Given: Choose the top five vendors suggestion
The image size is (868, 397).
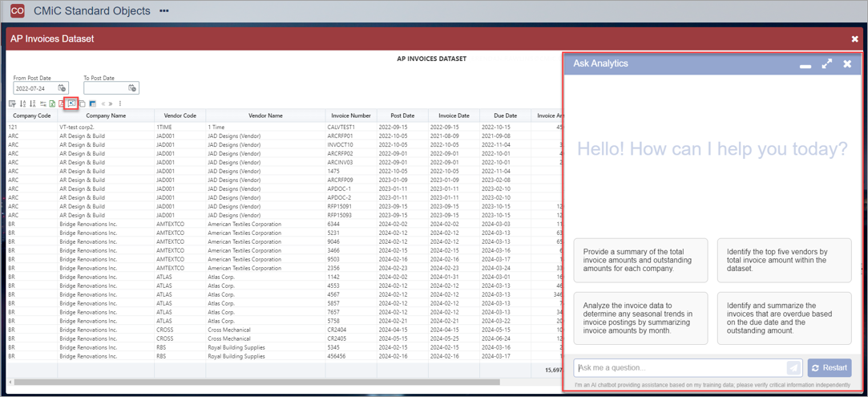Looking at the screenshot, I should coord(785,260).
